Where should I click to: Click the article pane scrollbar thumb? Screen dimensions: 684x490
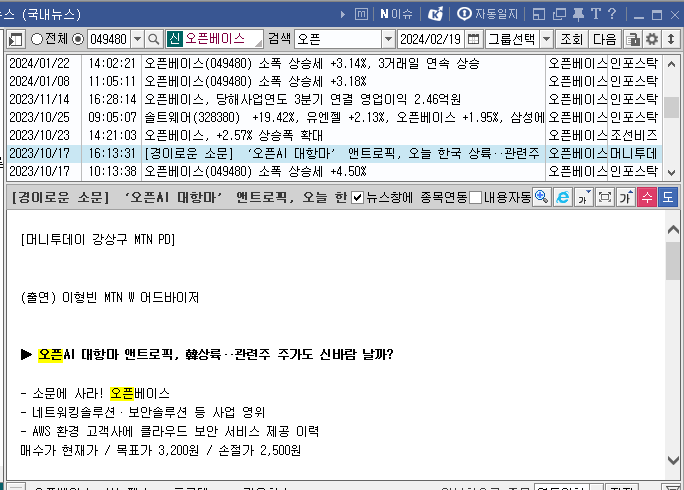[x=674, y=261]
